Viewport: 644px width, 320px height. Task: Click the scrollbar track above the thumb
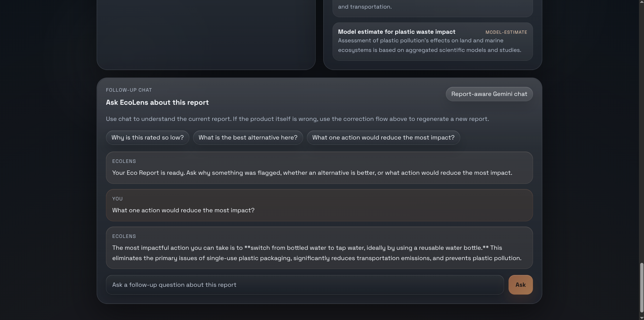tap(641, 126)
